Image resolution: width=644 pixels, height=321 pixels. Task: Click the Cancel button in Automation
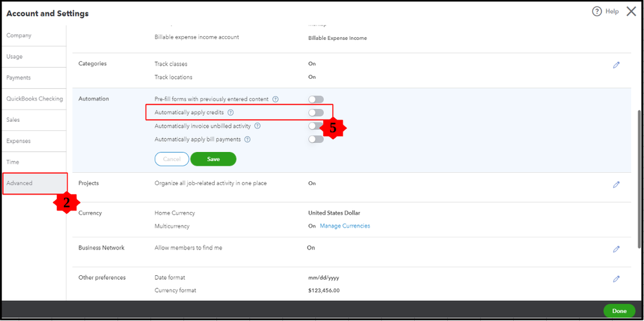point(172,159)
